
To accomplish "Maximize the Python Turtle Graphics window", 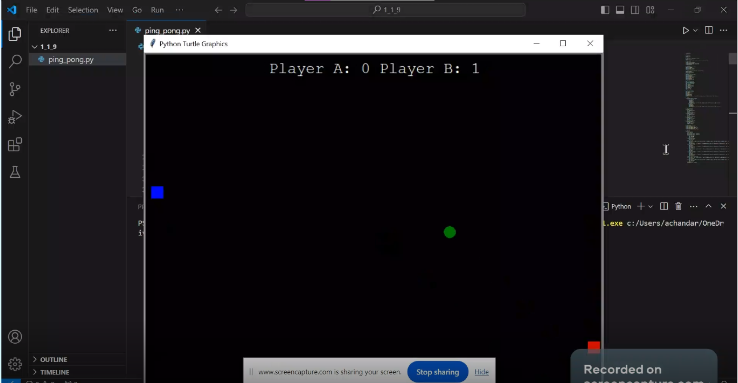I will pos(563,43).
